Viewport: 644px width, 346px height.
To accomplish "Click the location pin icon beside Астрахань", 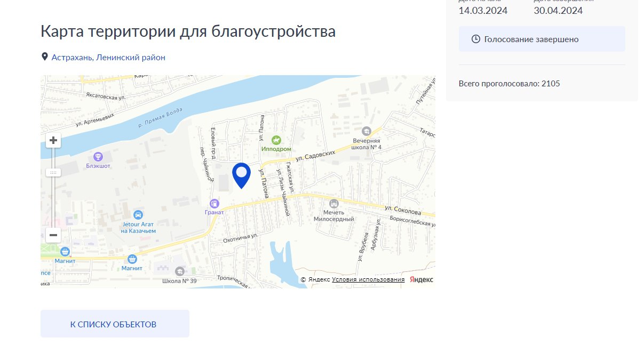I will (x=45, y=57).
